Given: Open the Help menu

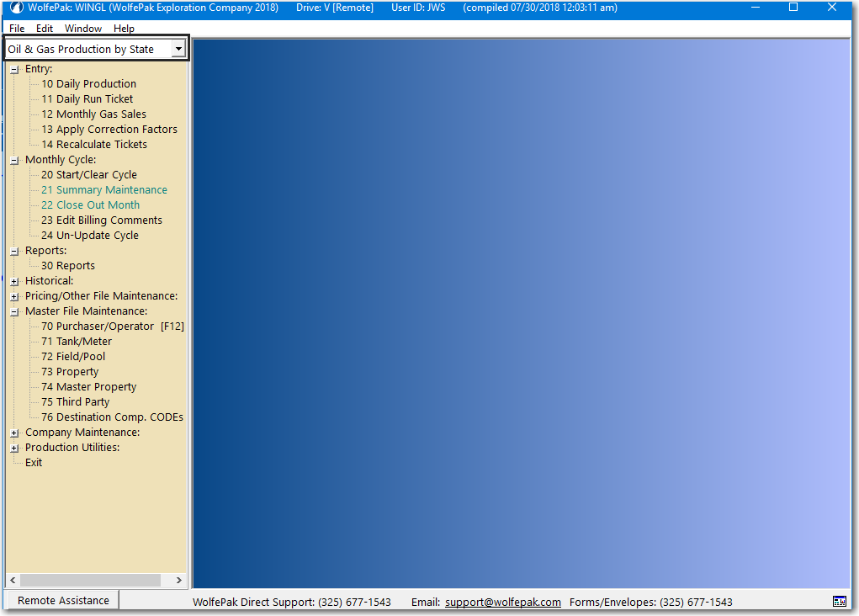Looking at the screenshot, I should 124,29.
